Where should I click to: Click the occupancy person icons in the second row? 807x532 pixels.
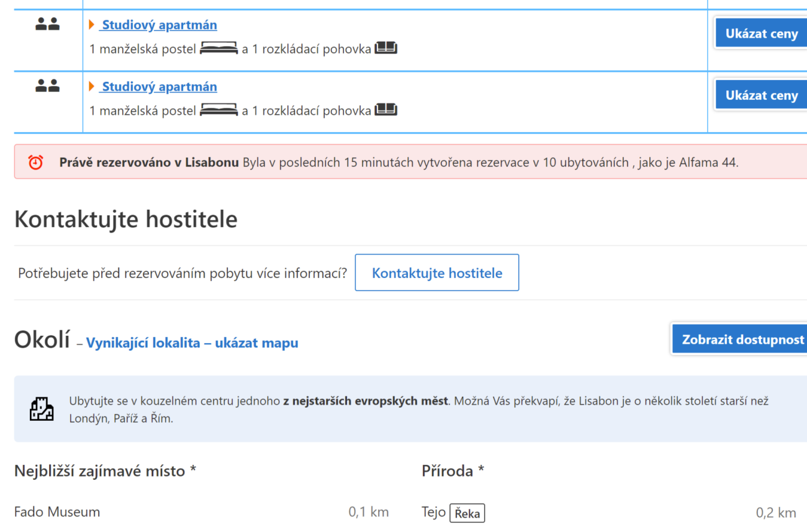47,84
